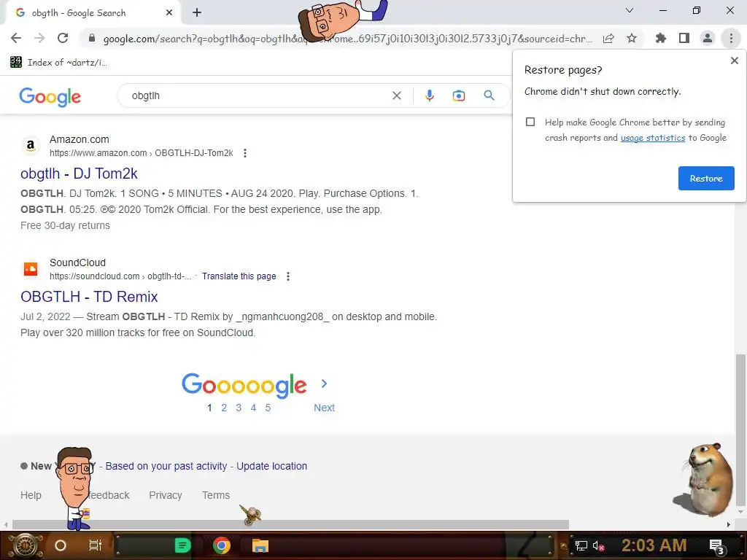Go to the Google logo homepage

50,97
